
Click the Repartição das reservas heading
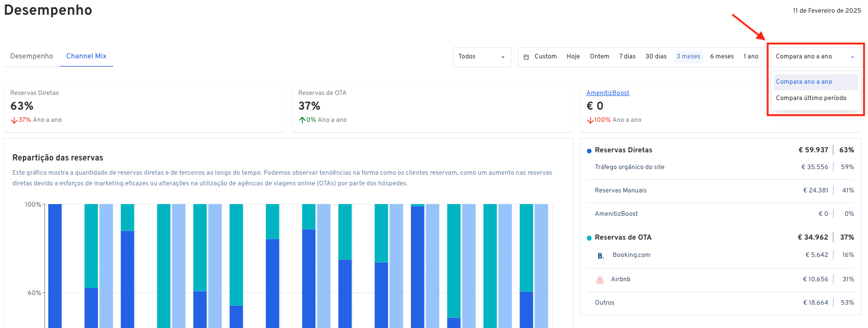click(58, 158)
